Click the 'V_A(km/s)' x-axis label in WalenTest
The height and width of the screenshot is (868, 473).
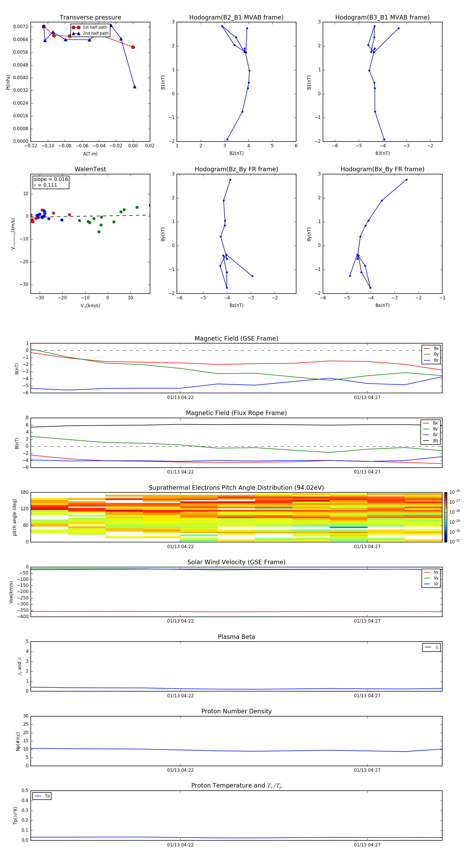coord(90,306)
